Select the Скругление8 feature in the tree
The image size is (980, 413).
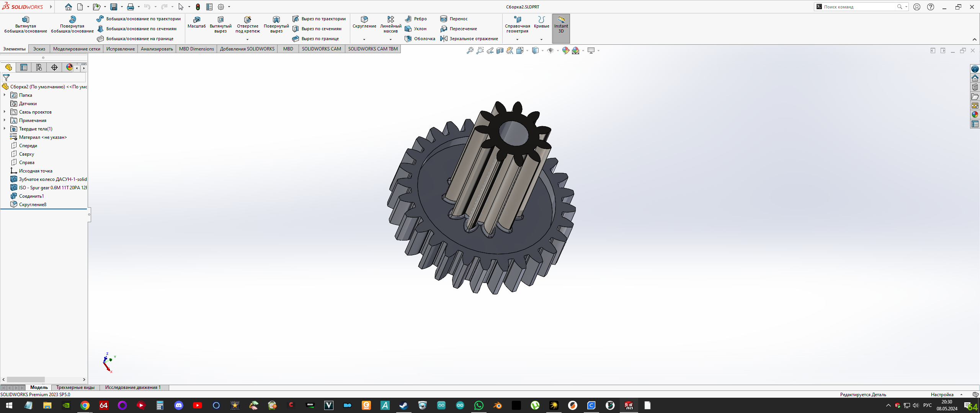pyautogui.click(x=33, y=205)
